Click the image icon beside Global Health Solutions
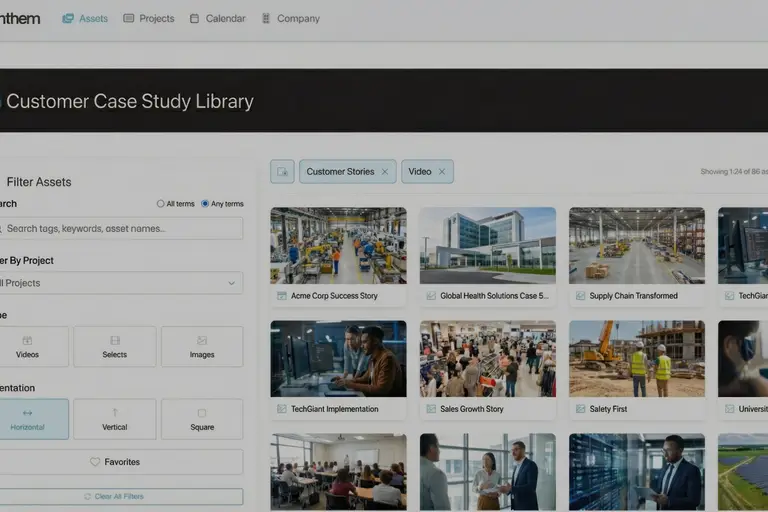Image resolution: width=768 pixels, height=512 pixels. (x=431, y=296)
